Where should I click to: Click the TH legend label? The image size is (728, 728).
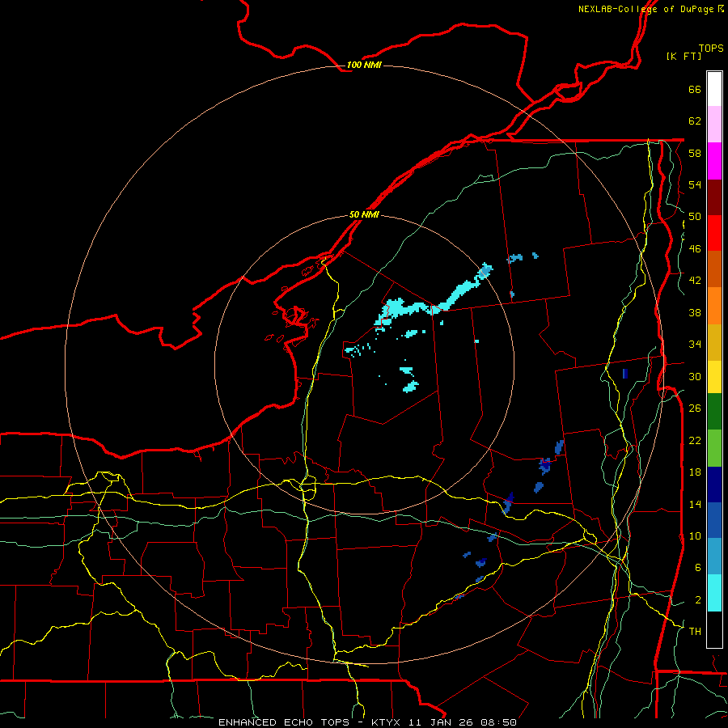[x=695, y=632]
